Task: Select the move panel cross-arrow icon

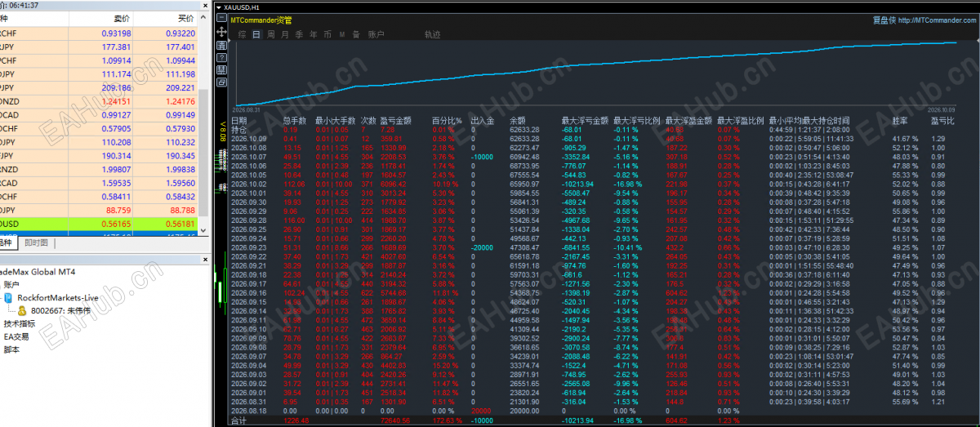Action: [x=222, y=32]
